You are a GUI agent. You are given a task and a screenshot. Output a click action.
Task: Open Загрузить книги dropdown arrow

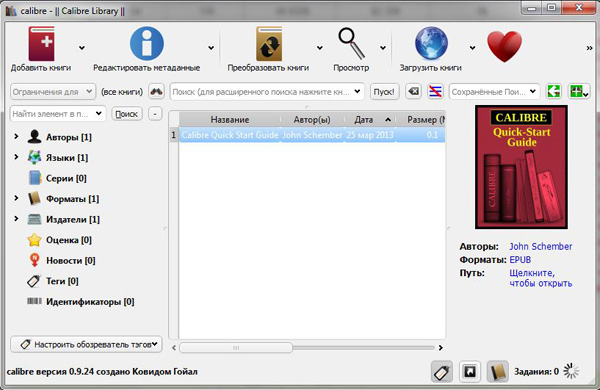click(473, 48)
